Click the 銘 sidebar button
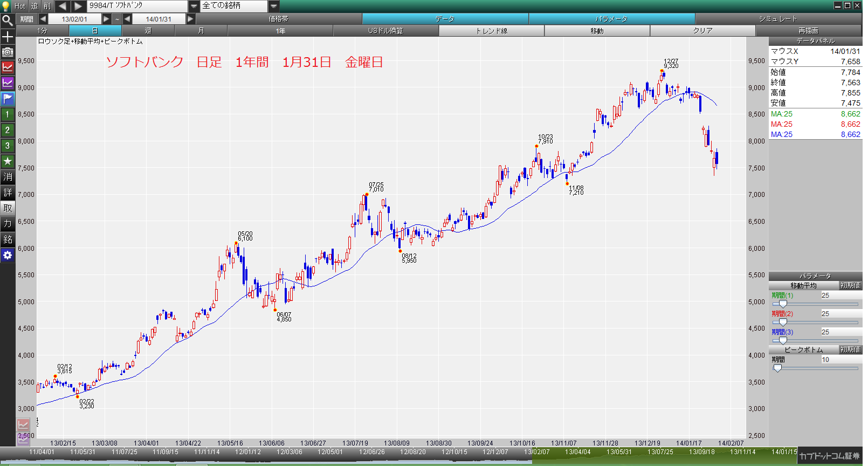This screenshot has width=868, height=466. [x=8, y=239]
